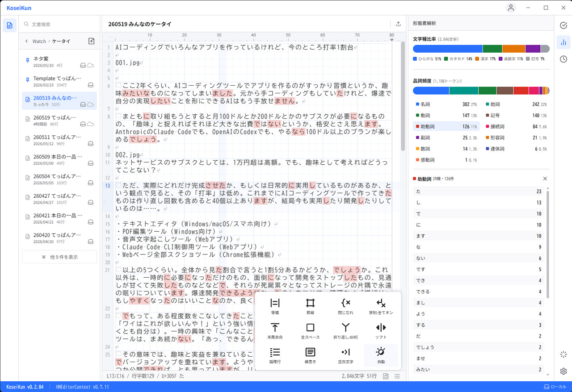The width and height of the screenshot is (572, 392).
Task: Click the cloud sync icon on ネタ案
Action: pyautogui.click(x=91, y=65)
